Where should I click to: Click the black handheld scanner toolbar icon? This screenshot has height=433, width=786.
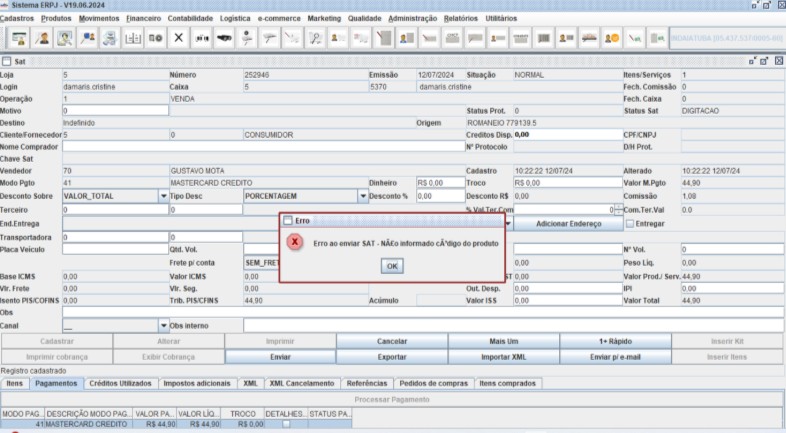click(224, 38)
